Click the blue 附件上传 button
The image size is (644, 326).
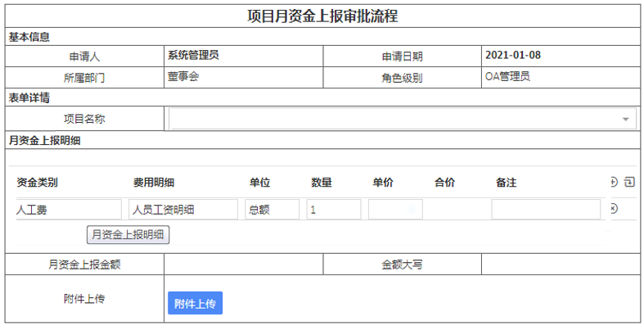point(195,303)
